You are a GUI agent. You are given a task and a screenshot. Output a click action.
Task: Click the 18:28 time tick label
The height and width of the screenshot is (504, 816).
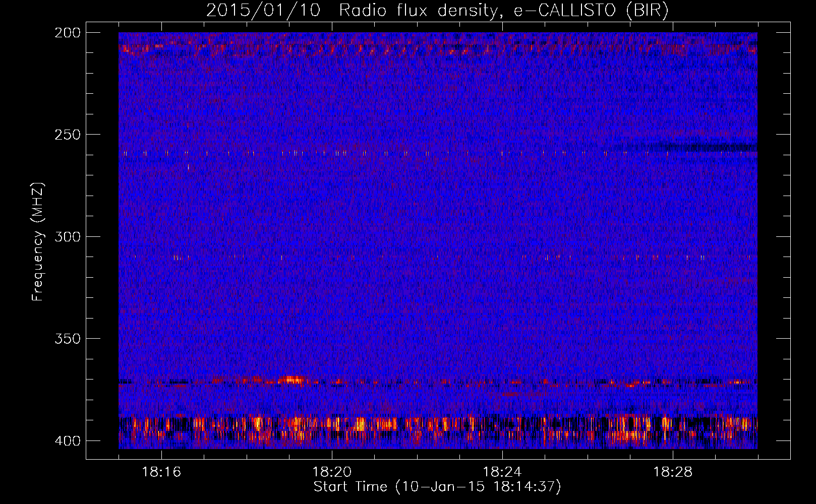(x=673, y=472)
